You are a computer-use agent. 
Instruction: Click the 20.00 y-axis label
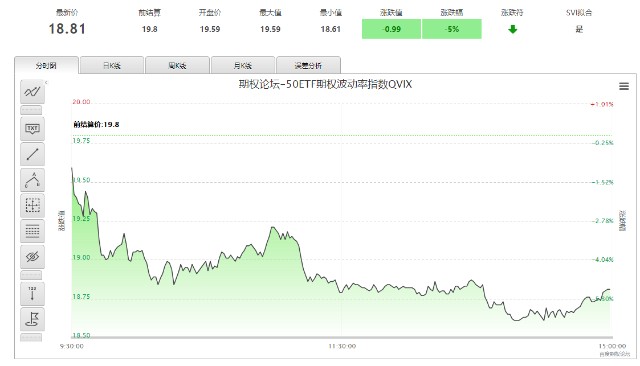tap(81, 102)
